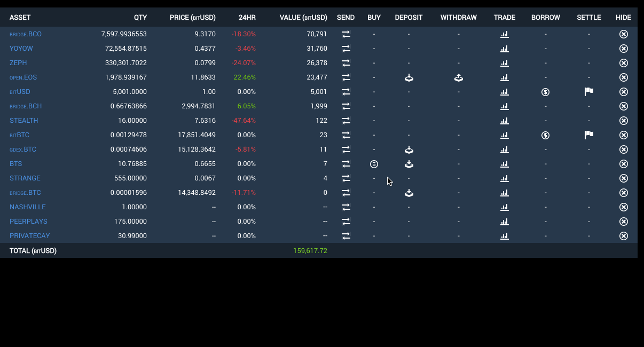Open the STRANGE asset link

click(x=25, y=178)
